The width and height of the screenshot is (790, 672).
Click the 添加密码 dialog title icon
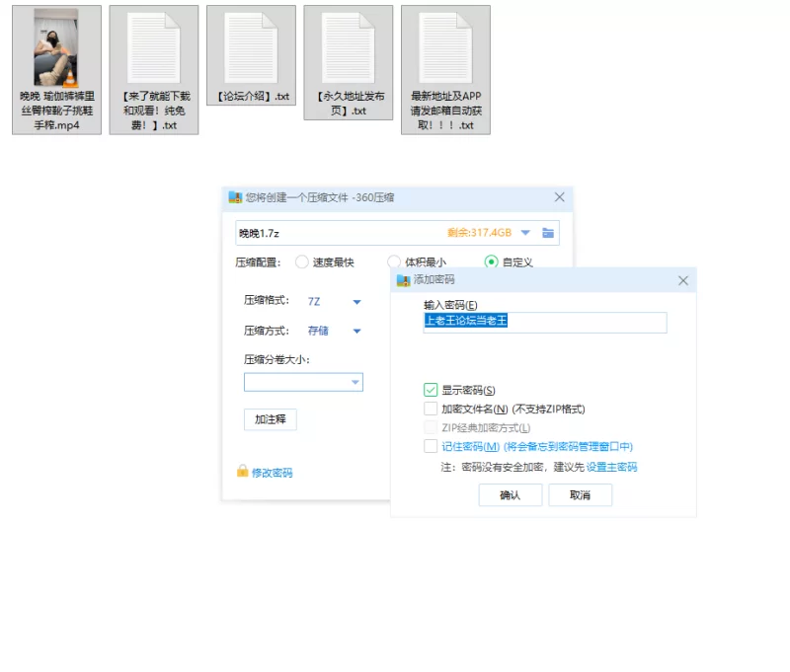tap(403, 280)
